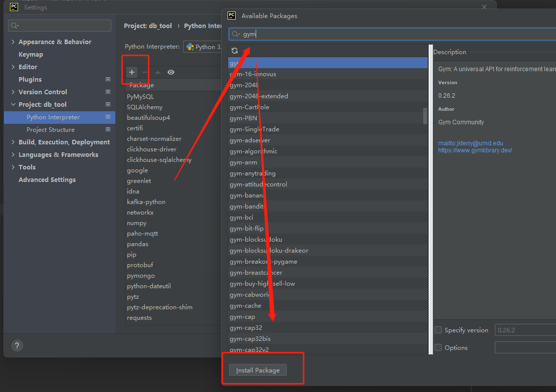
Task: Click the project-level icon on Python Interpreter row
Action: [x=108, y=117]
